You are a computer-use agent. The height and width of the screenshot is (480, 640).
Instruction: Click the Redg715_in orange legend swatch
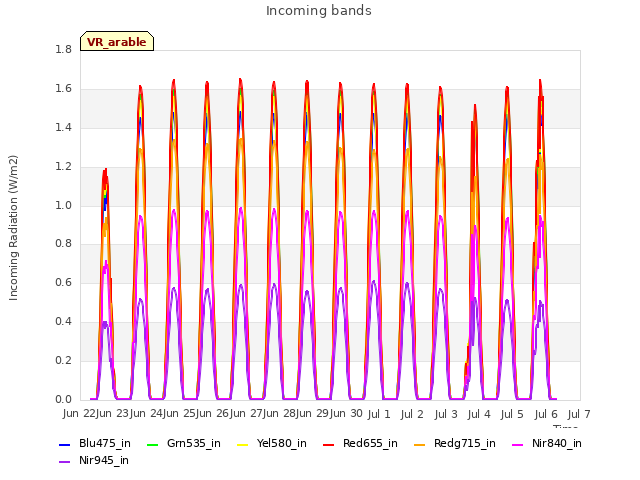click(x=420, y=444)
